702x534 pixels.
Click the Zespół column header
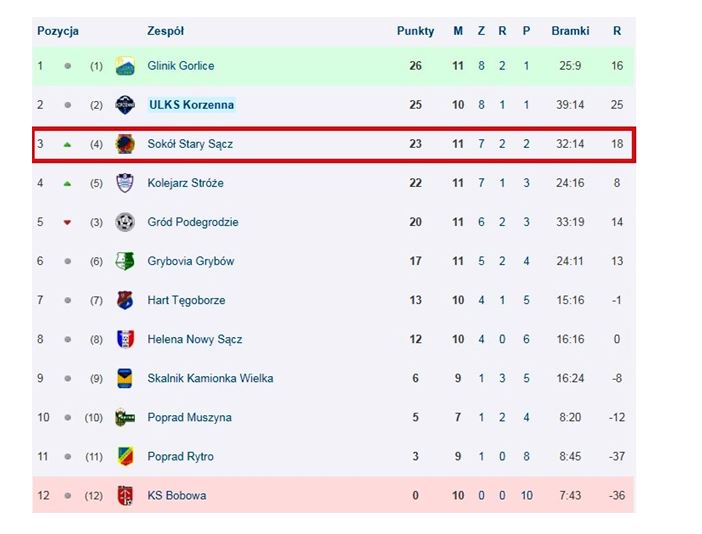tap(165, 31)
